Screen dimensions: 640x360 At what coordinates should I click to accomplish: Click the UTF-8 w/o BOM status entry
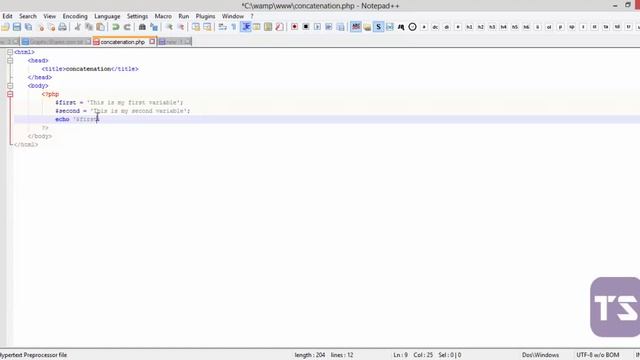598,355
